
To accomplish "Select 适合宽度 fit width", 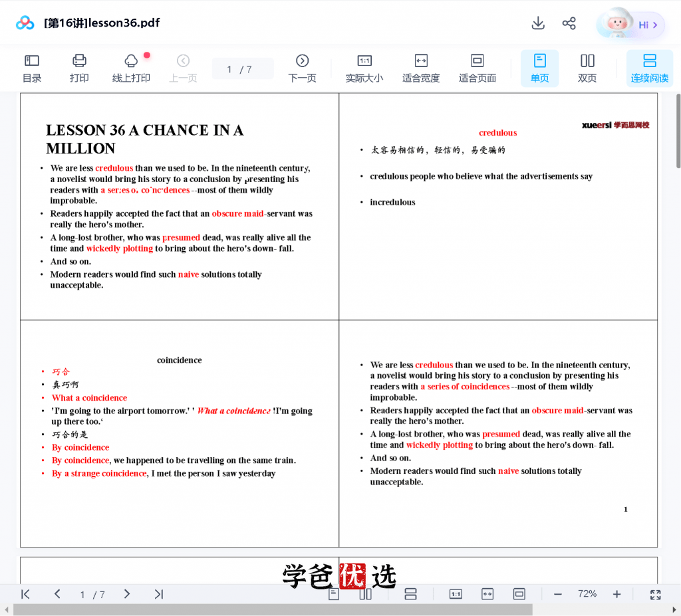I will (x=421, y=68).
